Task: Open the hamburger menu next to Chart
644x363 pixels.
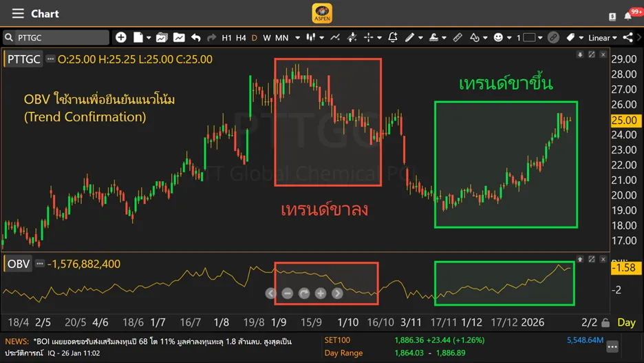Action: coord(18,14)
